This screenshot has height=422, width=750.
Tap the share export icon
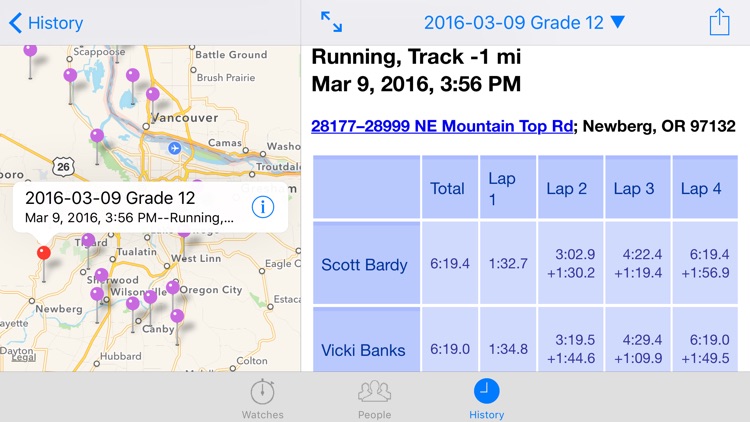[719, 22]
